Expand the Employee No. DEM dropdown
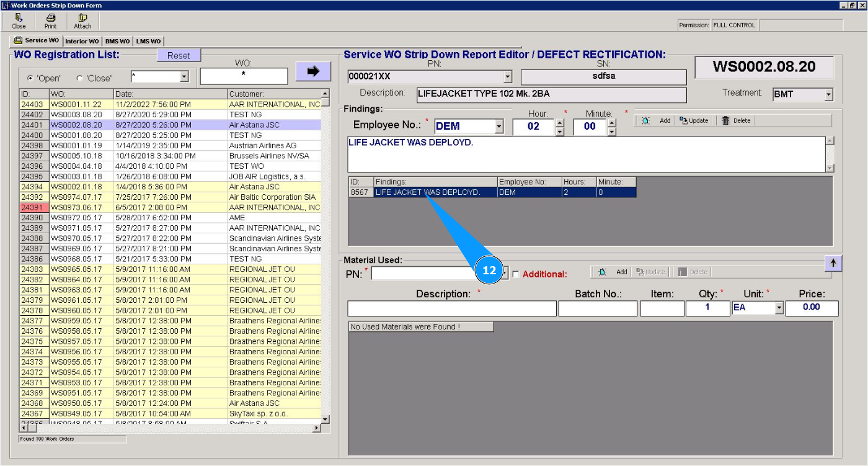 click(x=499, y=127)
